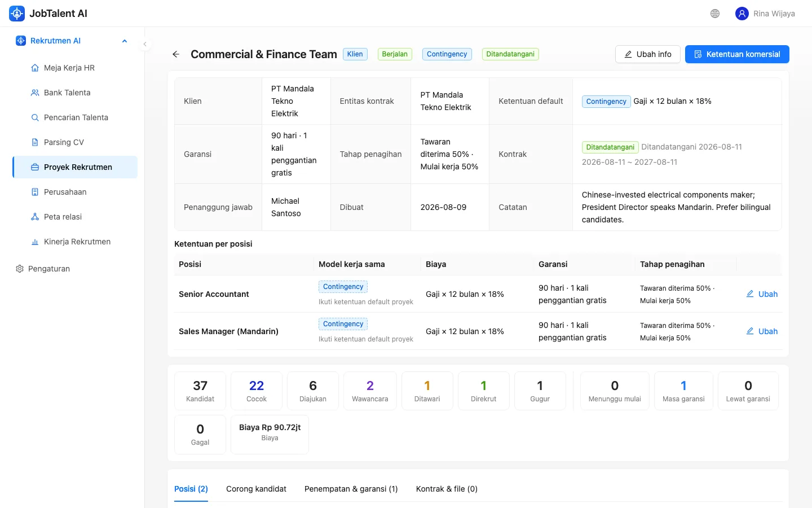Click the Masa garansi stat card
Image resolution: width=812 pixels, height=508 pixels.
click(x=683, y=391)
